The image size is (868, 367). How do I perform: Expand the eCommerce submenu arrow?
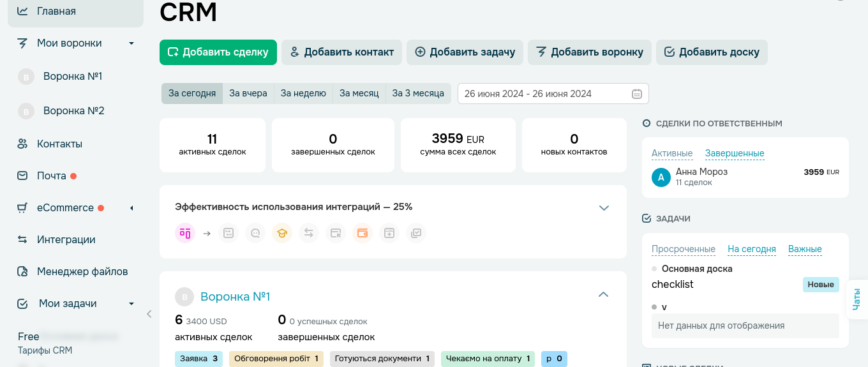point(131,208)
